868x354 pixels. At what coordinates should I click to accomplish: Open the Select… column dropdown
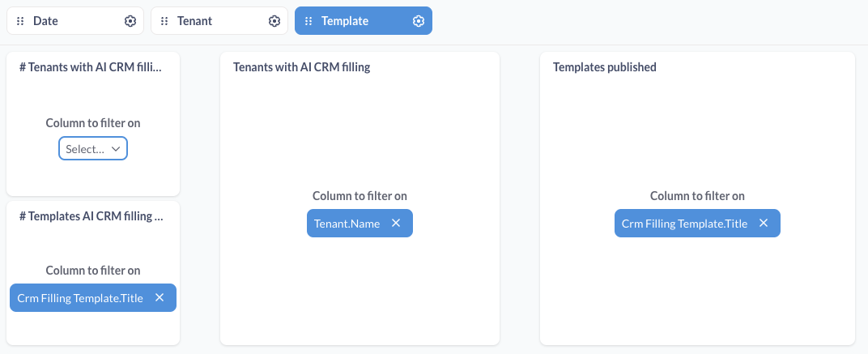tap(93, 148)
